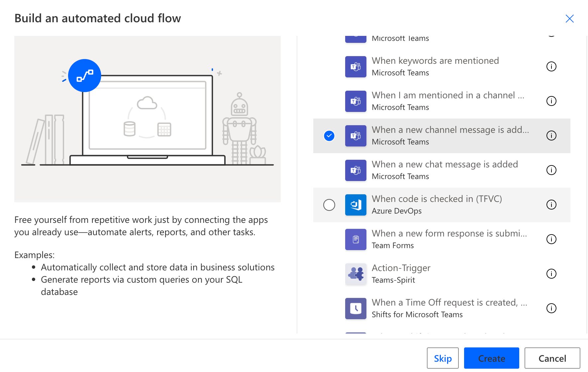Screen dimensions: 588x372
Task: Open info for When code is checked in (TFVC)
Action: [x=551, y=205]
